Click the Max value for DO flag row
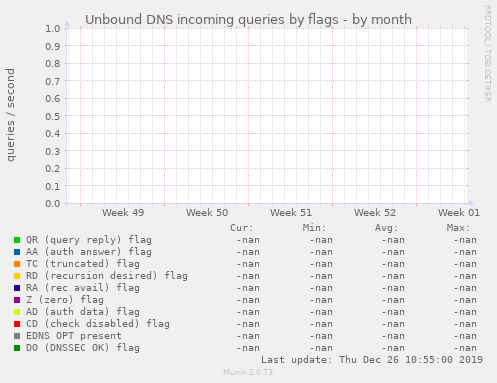Viewport: 497px width, 383px height. point(465,348)
